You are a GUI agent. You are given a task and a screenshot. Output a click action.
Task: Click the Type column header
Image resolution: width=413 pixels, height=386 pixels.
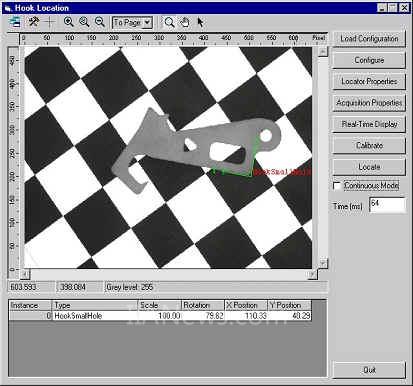pos(95,305)
